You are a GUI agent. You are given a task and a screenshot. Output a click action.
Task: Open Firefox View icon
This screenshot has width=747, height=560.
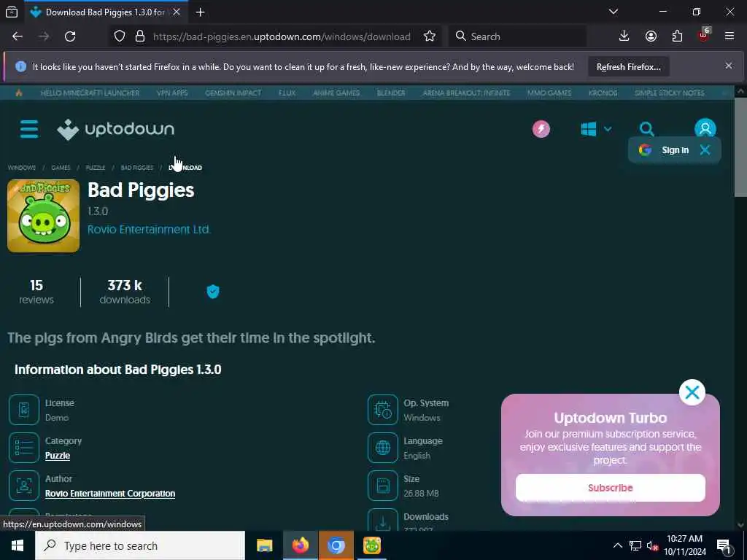click(12, 12)
